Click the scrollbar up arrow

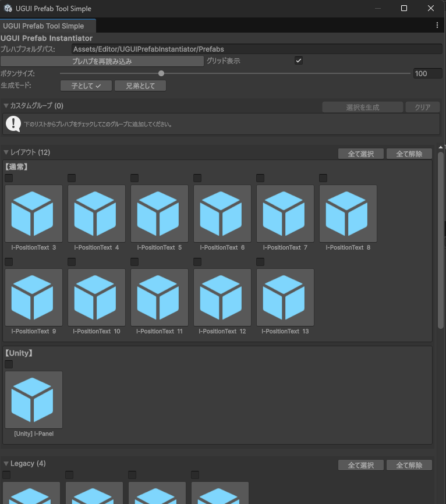click(x=441, y=147)
